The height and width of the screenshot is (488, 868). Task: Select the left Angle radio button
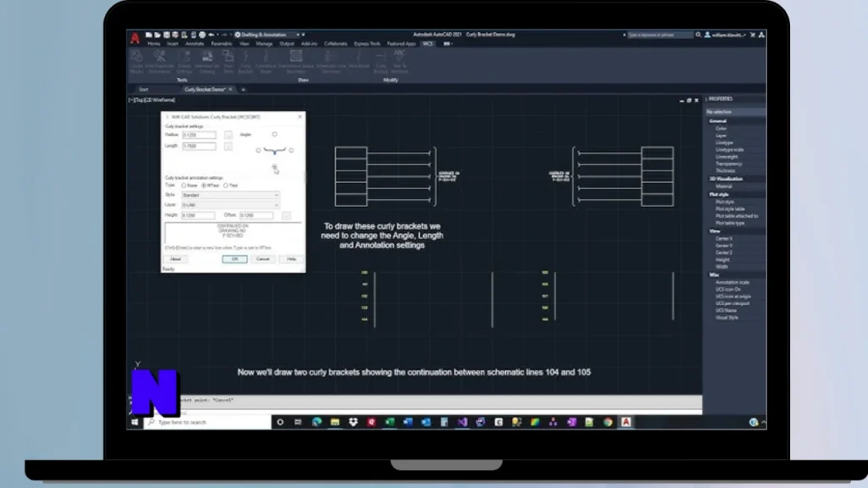(258, 151)
